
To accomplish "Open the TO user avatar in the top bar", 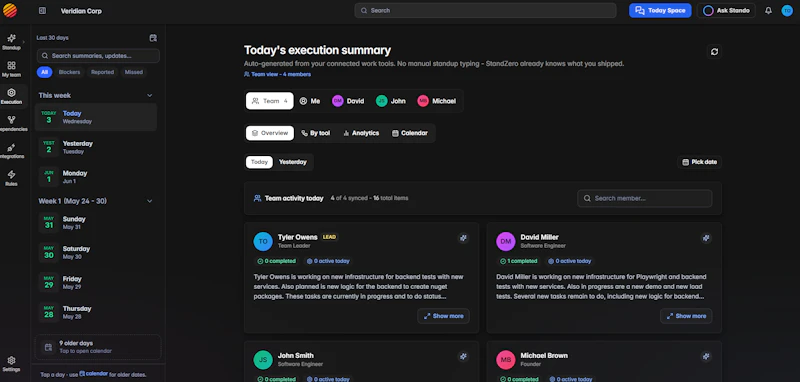I will pyautogui.click(x=787, y=11).
